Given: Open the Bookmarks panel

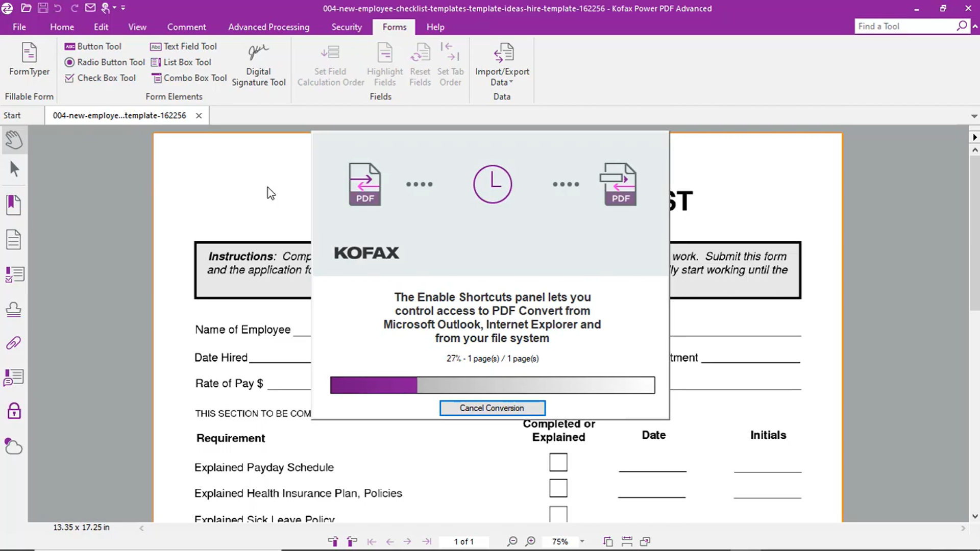Looking at the screenshot, I should (14, 205).
